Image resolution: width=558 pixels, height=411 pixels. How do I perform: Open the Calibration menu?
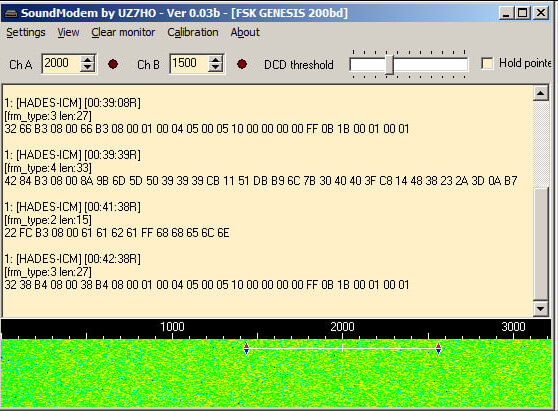tap(193, 32)
